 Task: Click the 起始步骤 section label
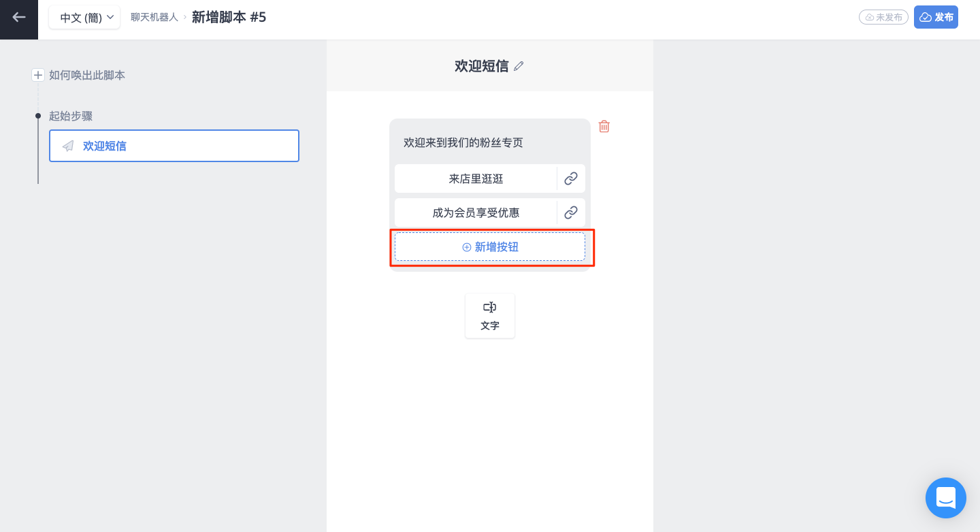point(71,116)
